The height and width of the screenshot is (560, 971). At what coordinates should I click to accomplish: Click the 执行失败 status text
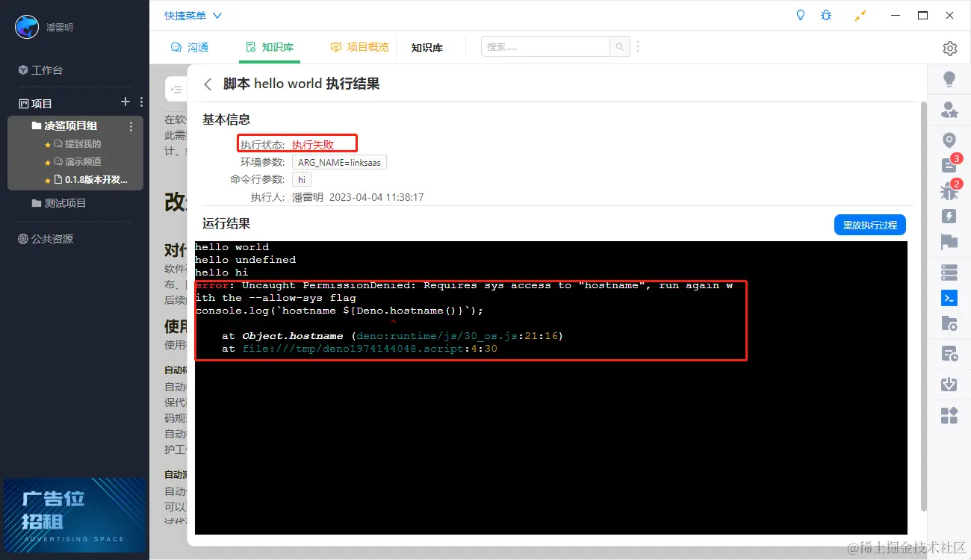point(313,145)
